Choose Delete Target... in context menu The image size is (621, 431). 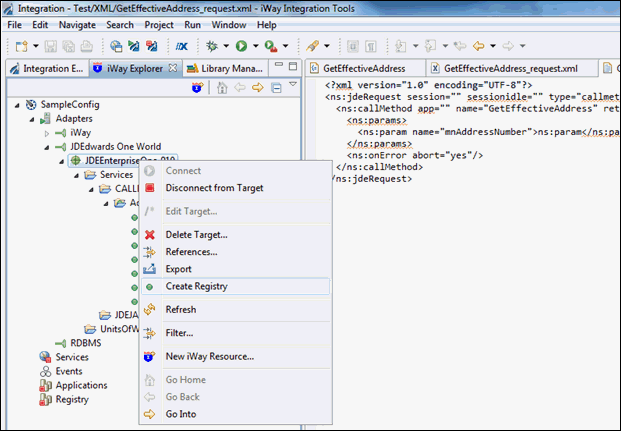coord(235,235)
